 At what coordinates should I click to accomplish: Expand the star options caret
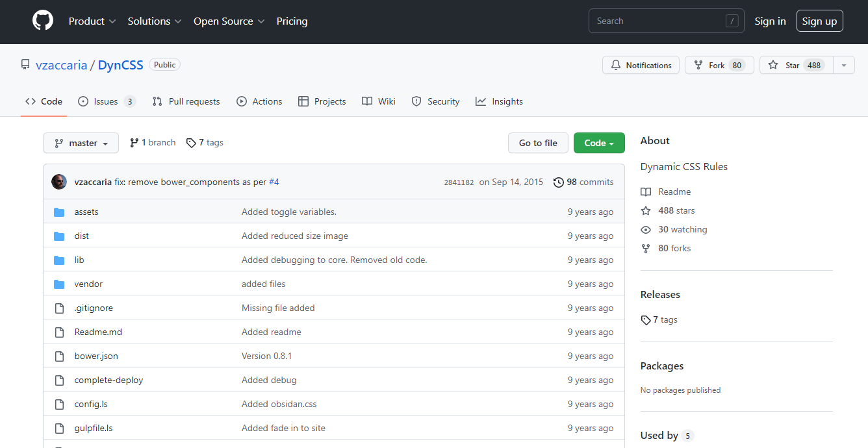pyautogui.click(x=843, y=65)
